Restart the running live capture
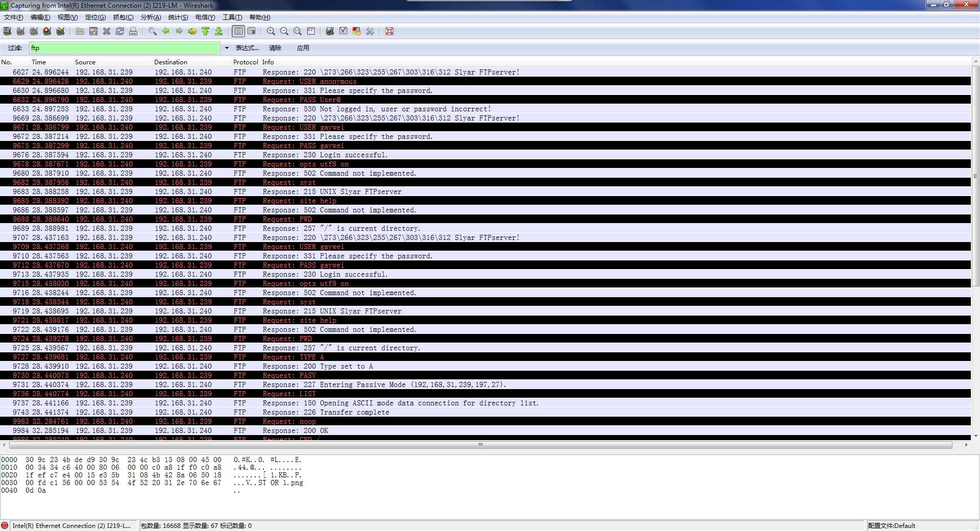 [x=60, y=31]
